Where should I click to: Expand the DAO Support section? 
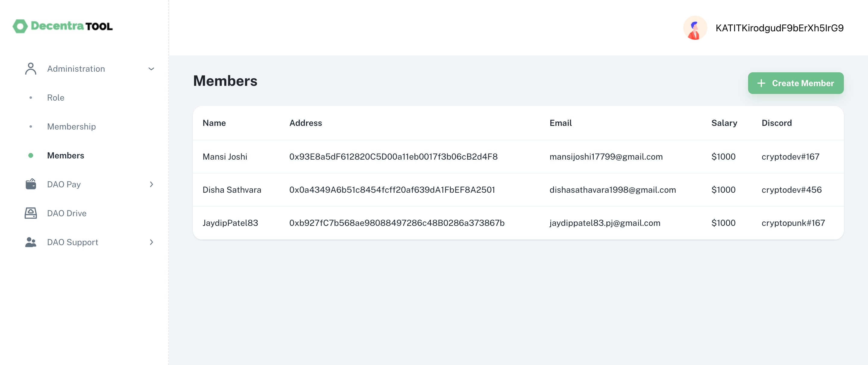(151, 242)
